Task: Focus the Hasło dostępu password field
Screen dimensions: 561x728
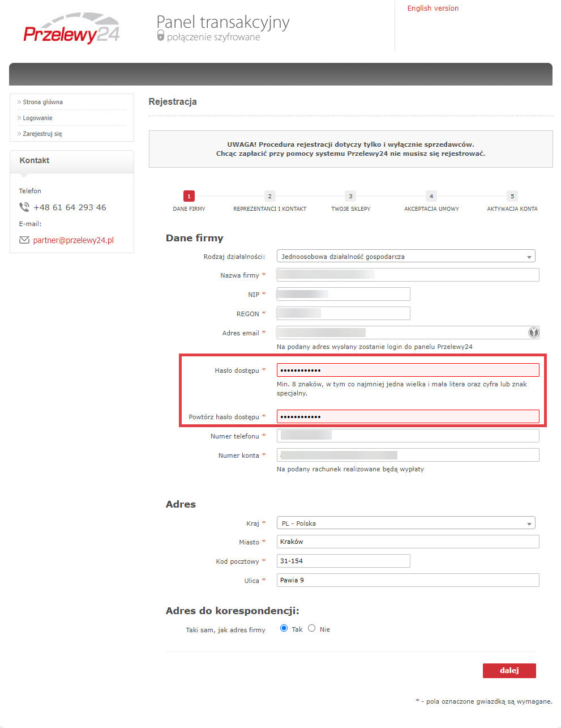Action: coord(408,371)
